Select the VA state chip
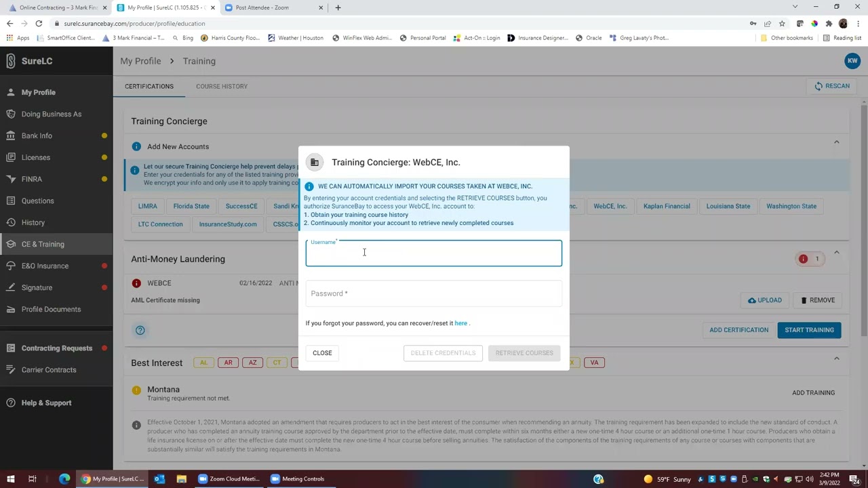 coord(594,363)
